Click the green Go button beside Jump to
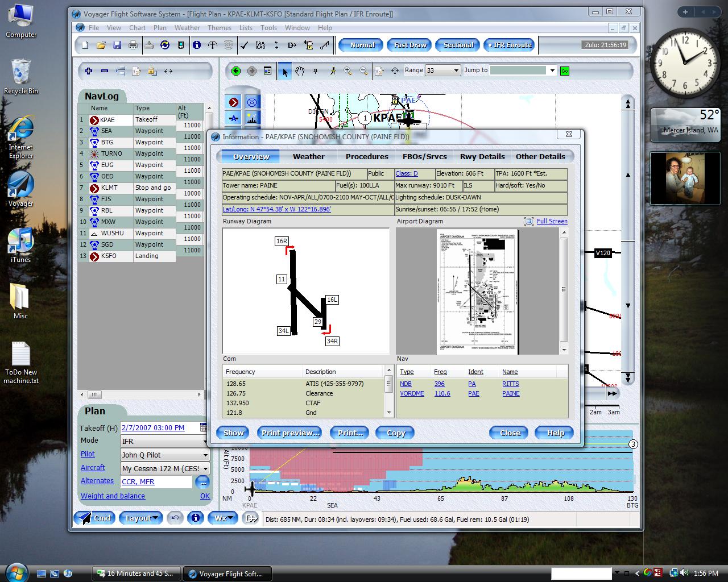 565,71
